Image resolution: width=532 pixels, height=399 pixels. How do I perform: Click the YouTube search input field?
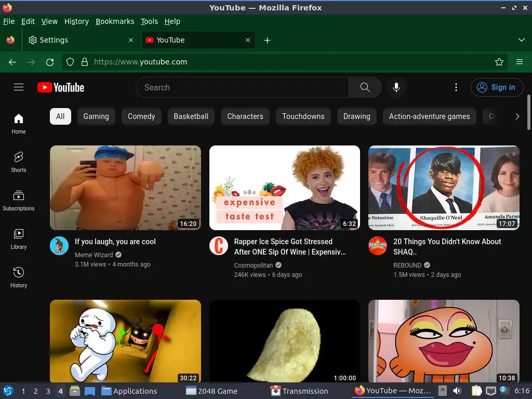click(x=242, y=87)
